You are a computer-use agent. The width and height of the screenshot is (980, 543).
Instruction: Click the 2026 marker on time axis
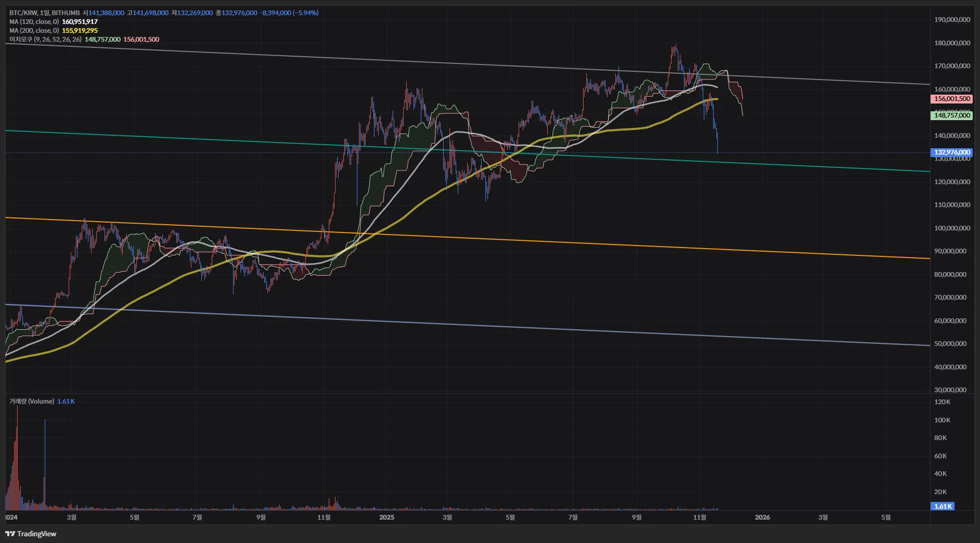click(x=762, y=517)
